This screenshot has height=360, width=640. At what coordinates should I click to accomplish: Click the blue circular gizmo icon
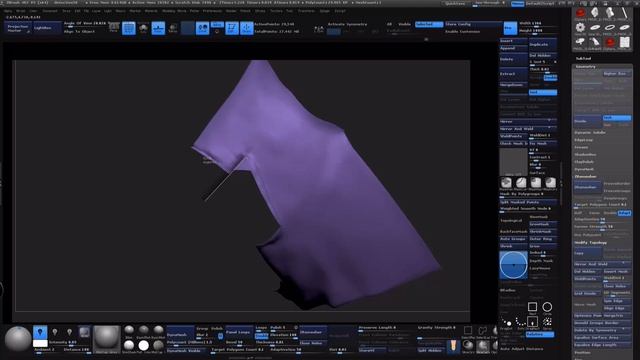point(513,265)
